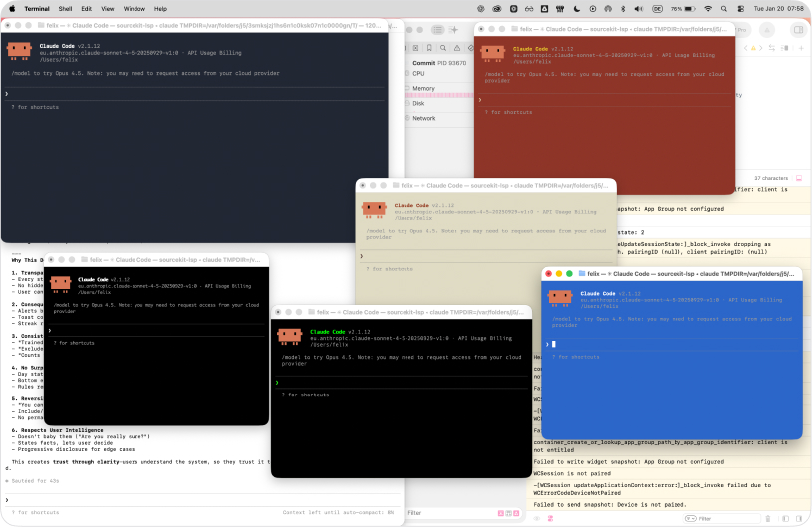Focus the red terminal by its title bar

(605, 29)
